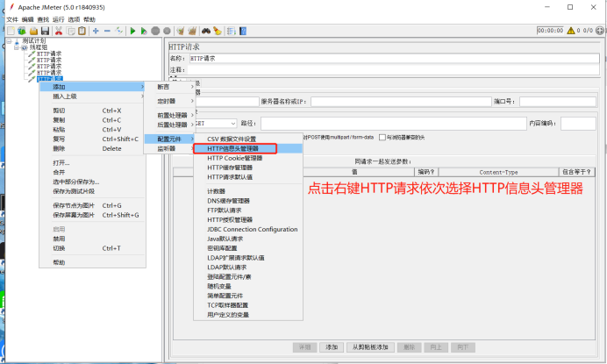The height and width of the screenshot is (364, 607).
Task: Open the 文件 menu
Action: [12, 19]
